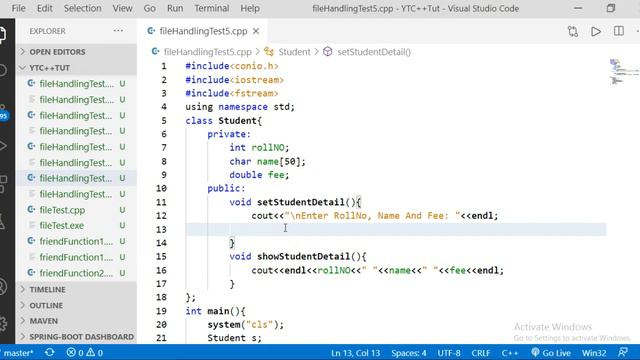The width and height of the screenshot is (640, 360).
Task: Click the Go Live button
Action: tap(551, 353)
